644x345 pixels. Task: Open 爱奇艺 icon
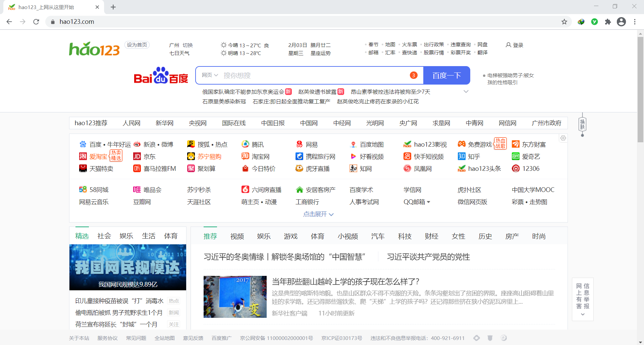[x=516, y=156]
